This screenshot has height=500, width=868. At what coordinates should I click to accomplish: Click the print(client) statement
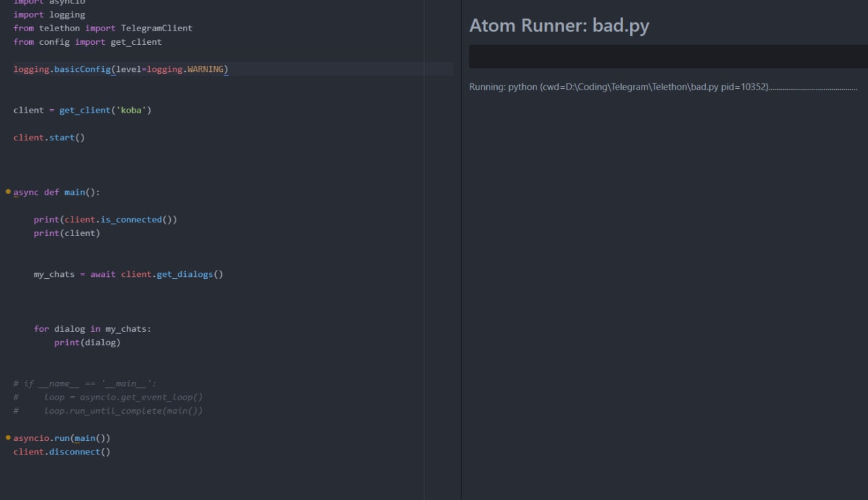point(66,233)
